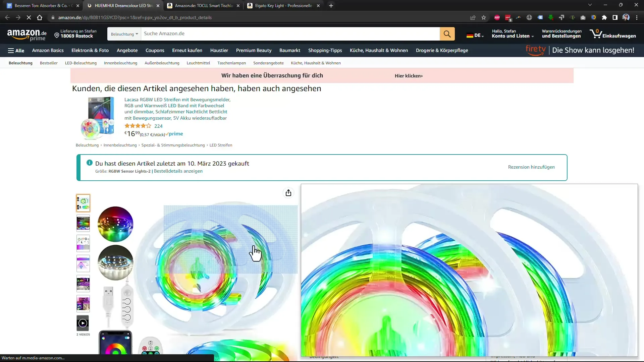The image size is (644, 362).
Task: Click the 224 ratings count
Action: (158, 126)
